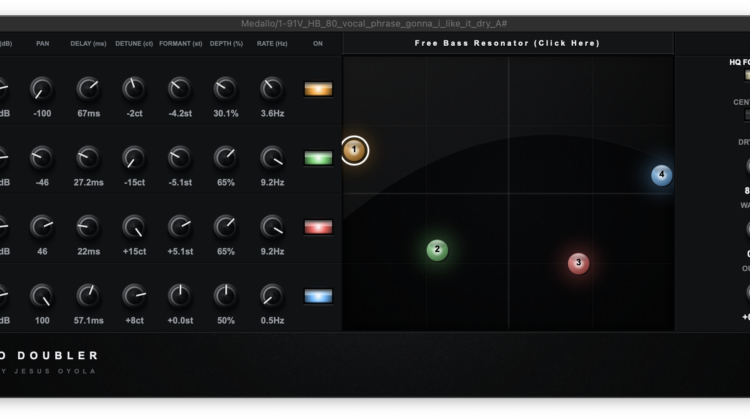Click detune knob showing +8ct
The width and height of the screenshot is (750, 420).
134,296
